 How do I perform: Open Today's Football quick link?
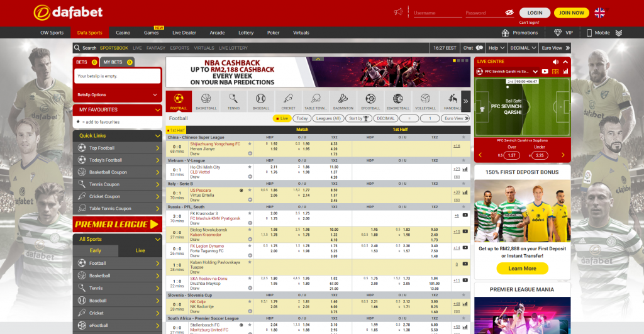[x=118, y=160]
